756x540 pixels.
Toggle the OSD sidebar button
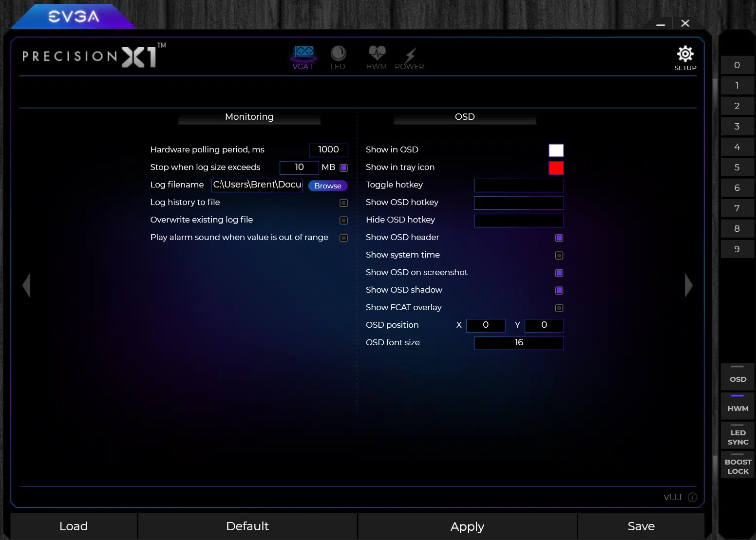[x=738, y=376]
